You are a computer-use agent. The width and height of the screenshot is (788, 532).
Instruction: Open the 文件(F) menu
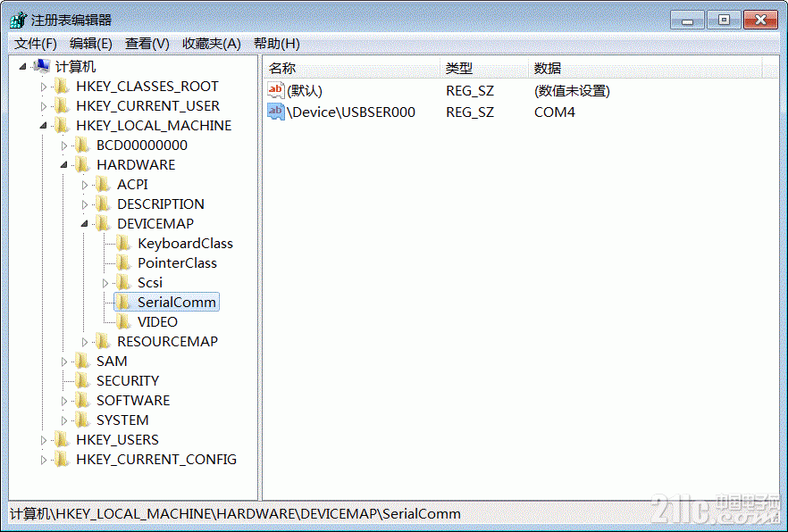tap(35, 44)
